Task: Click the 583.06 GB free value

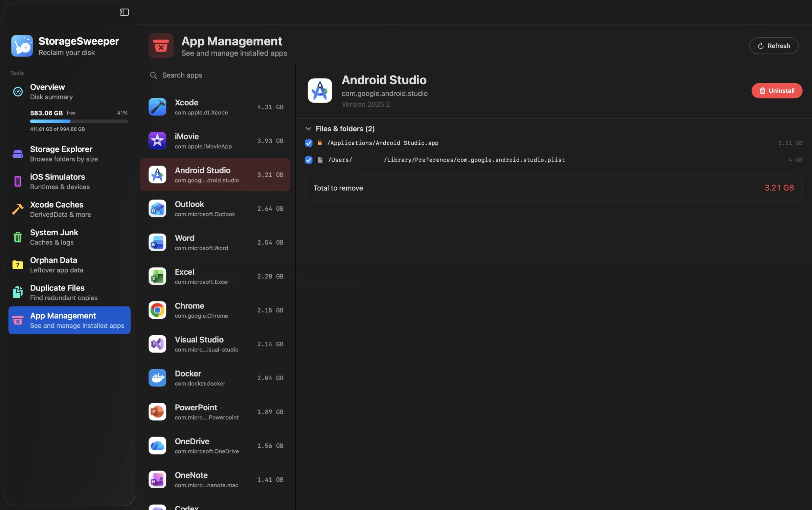Action: (x=46, y=113)
